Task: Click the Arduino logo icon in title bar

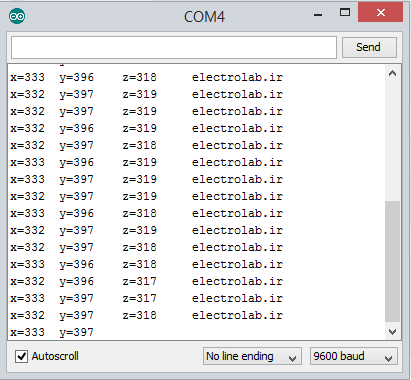Action: pyautogui.click(x=17, y=16)
